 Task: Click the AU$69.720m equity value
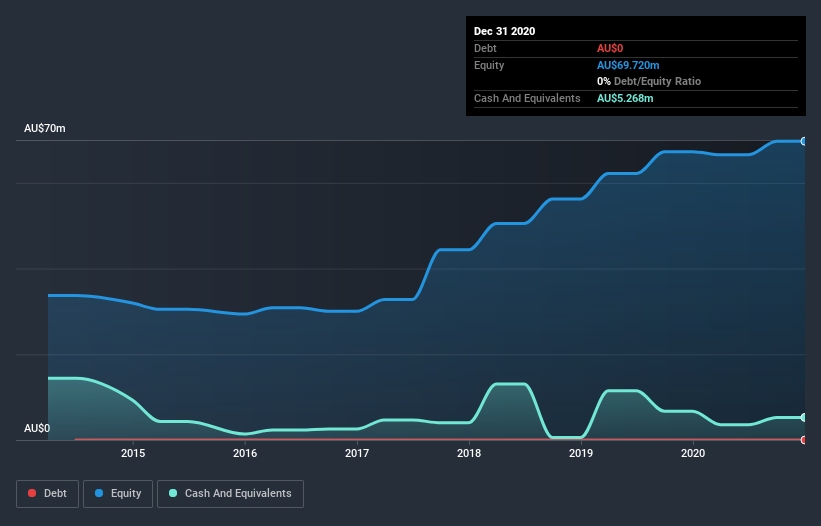tap(628, 65)
